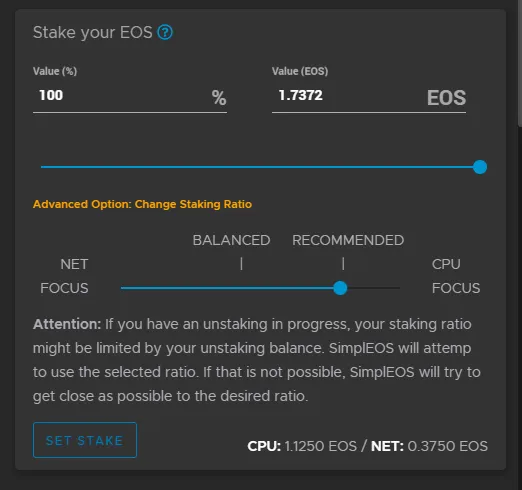
Task: Click the scrollbar on the right edge
Action: click(x=520, y=63)
